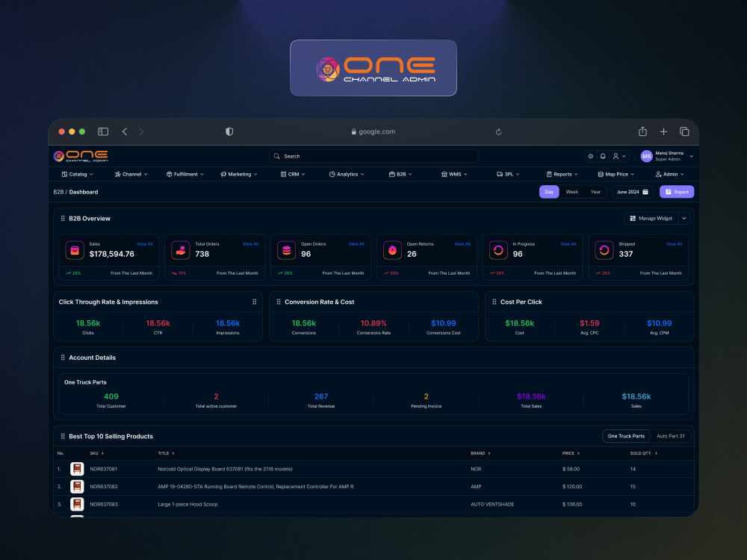View all on the Open Orders card
The width and height of the screenshot is (747, 560).
coord(356,244)
